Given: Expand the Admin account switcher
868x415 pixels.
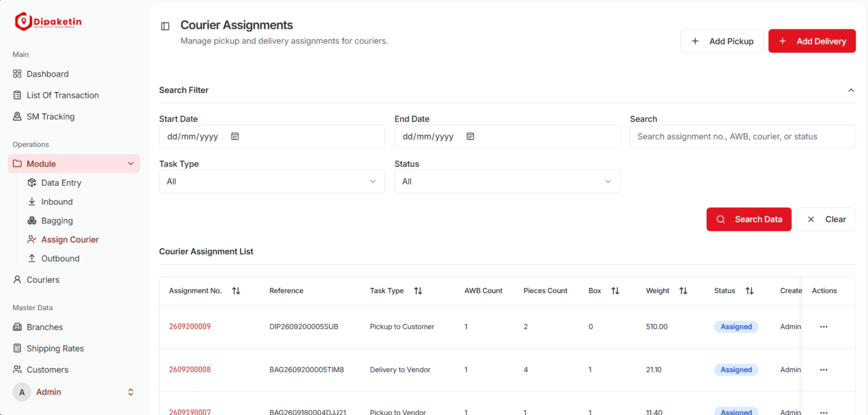Looking at the screenshot, I should (x=130, y=392).
